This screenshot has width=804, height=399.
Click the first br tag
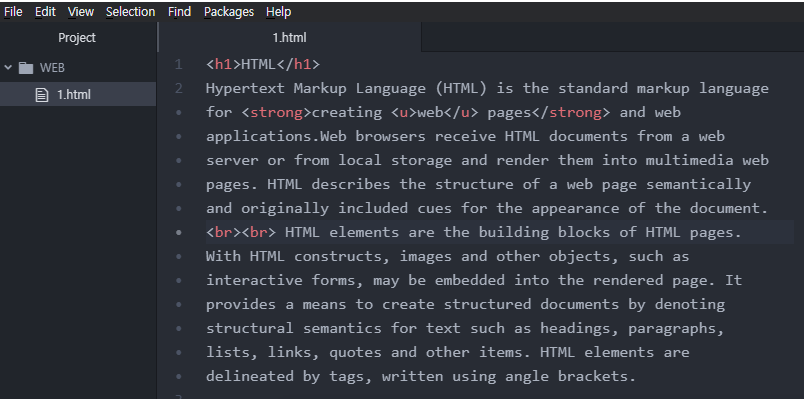point(224,232)
